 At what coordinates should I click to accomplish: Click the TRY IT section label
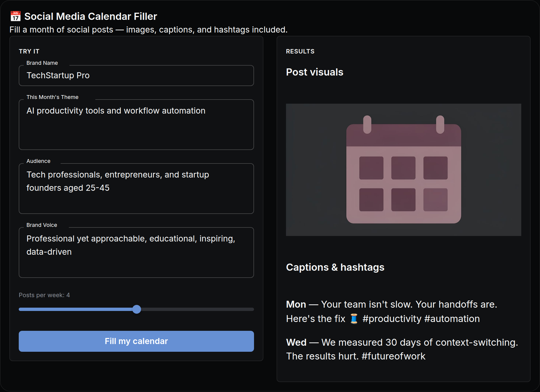click(29, 51)
